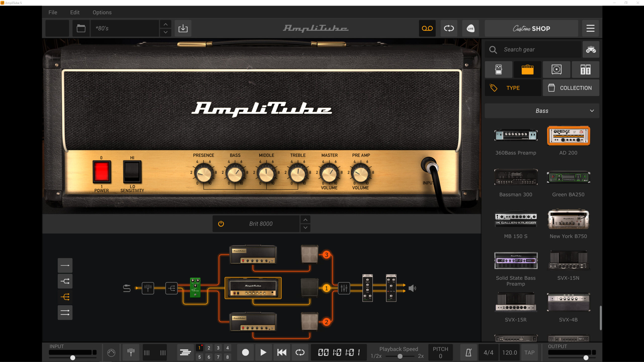Image resolution: width=644 pixels, height=362 pixels.
Task: Select the Bassman 300 amp thumbnail
Action: click(x=516, y=177)
